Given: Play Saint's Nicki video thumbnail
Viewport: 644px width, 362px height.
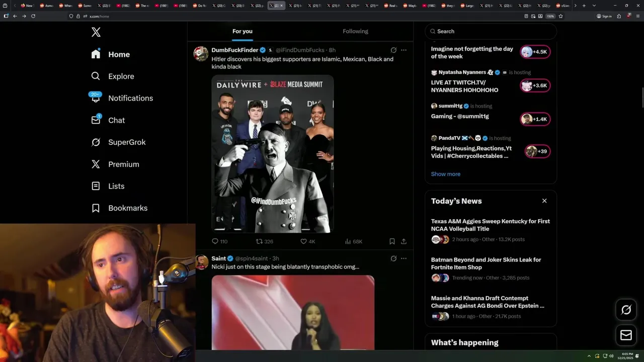Looking at the screenshot, I should click(293, 312).
